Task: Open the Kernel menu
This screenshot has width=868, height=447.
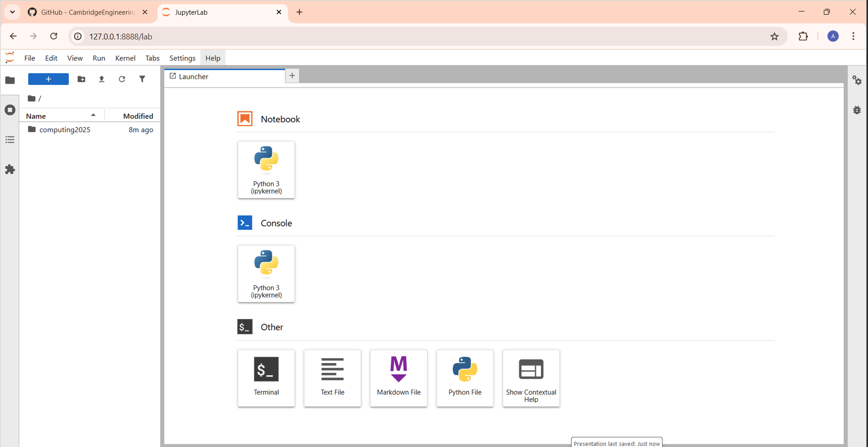Action: [x=125, y=58]
